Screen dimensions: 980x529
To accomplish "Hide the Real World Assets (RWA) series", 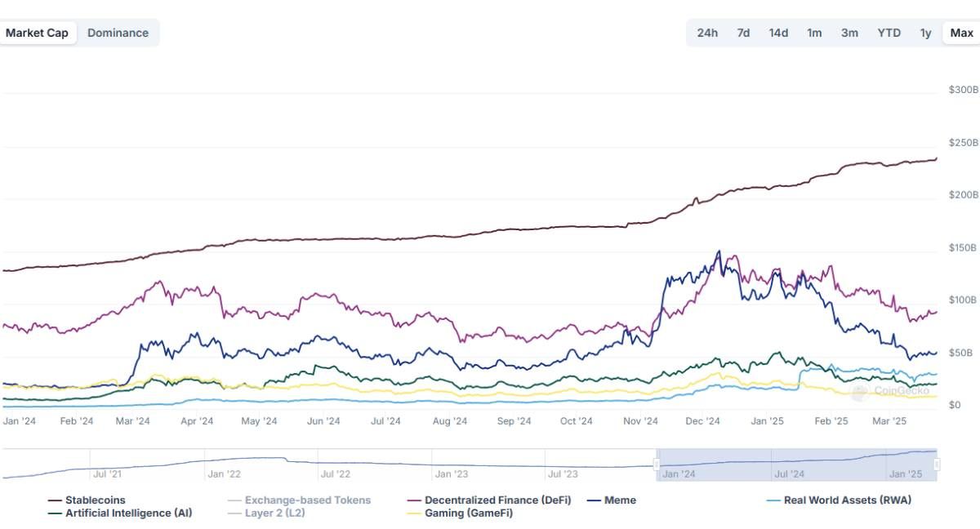I will pyautogui.click(x=849, y=500).
